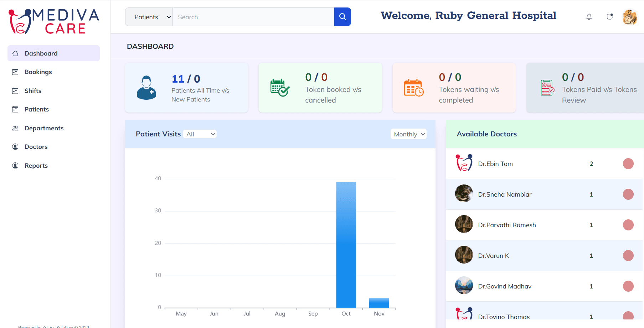Click the search magnifier button
The width and height of the screenshot is (644, 328).
tap(342, 17)
